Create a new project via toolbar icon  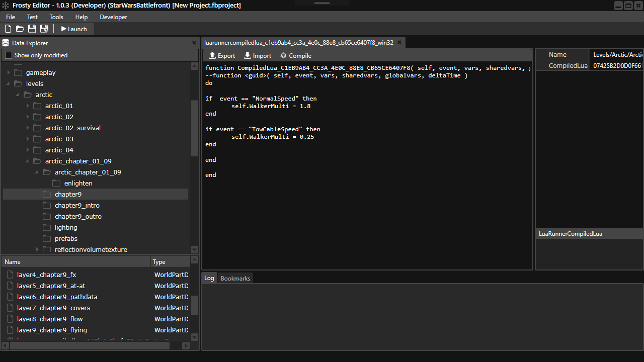[8, 29]
